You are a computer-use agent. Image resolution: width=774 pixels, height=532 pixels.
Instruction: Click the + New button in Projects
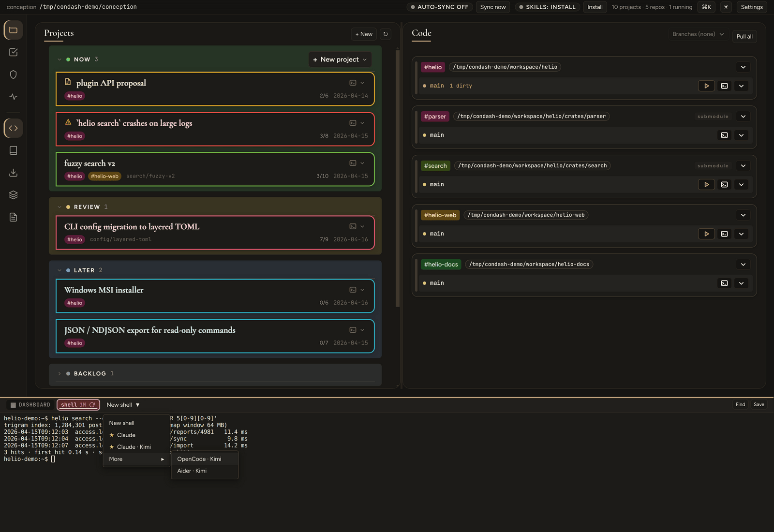(x=364, y=34)
